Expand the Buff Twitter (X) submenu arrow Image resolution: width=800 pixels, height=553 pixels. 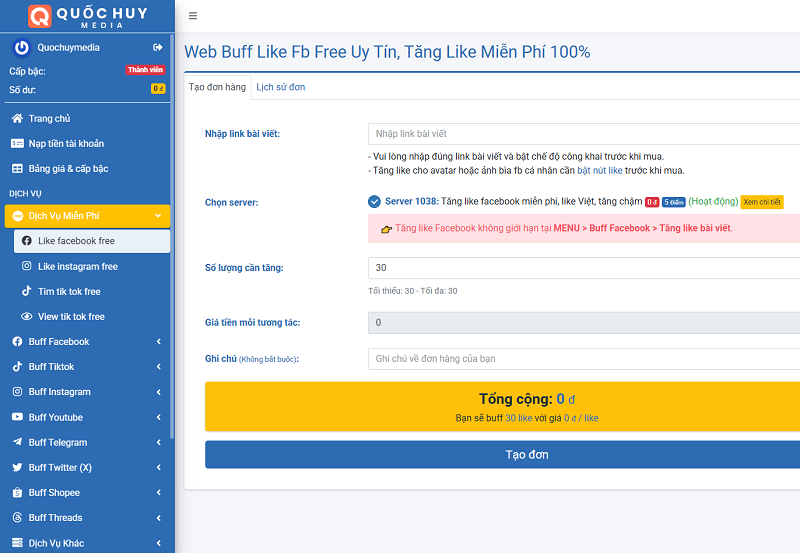pos(159,467)
